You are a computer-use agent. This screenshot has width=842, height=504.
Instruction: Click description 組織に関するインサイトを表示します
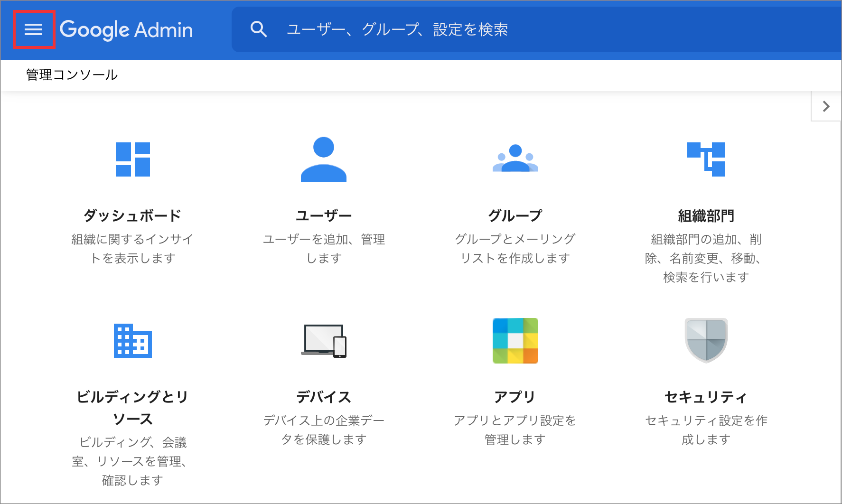(133, 249)
